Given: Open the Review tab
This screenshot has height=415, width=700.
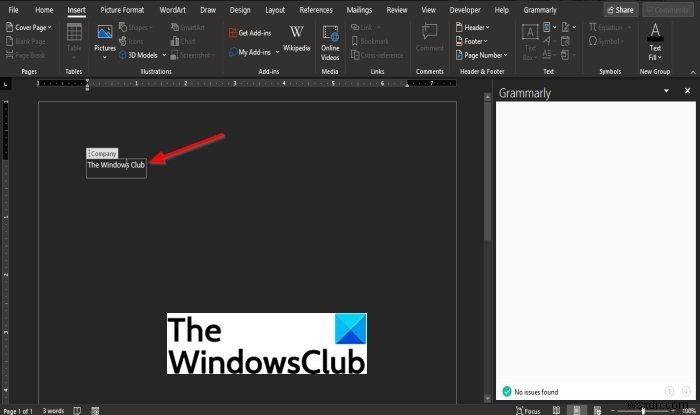Looking at the screenshot, I should 397,10.
